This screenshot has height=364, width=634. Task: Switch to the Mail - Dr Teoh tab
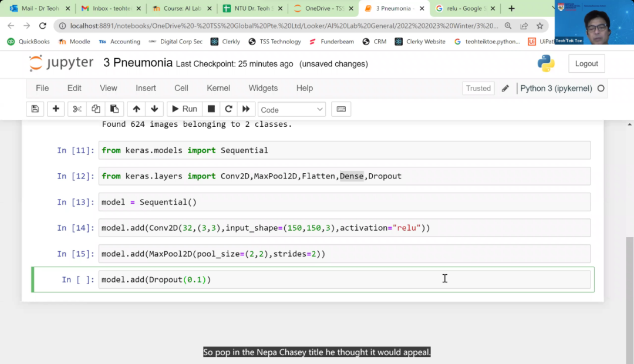tap(39, 8)
